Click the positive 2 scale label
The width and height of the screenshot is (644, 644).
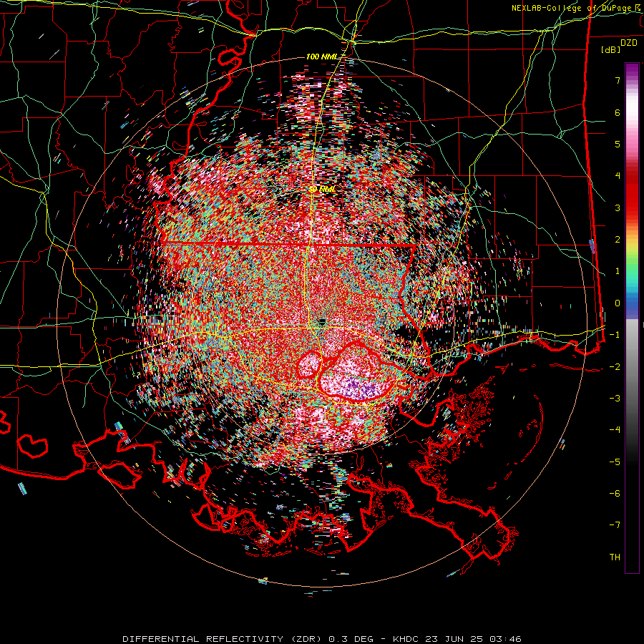point(618,240)
